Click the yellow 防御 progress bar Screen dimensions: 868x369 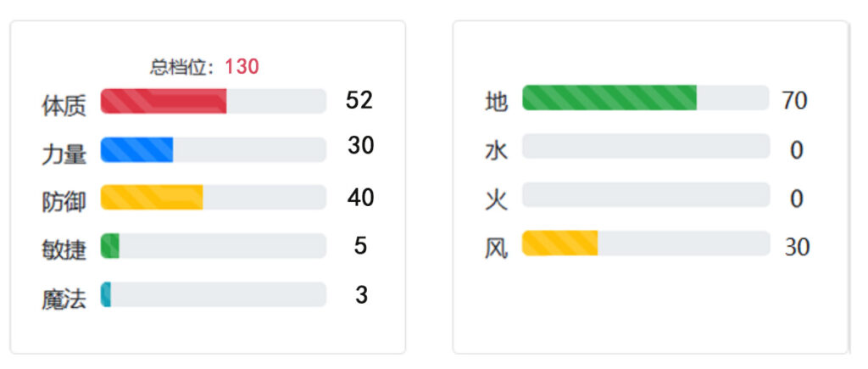(x=213, y=198)
